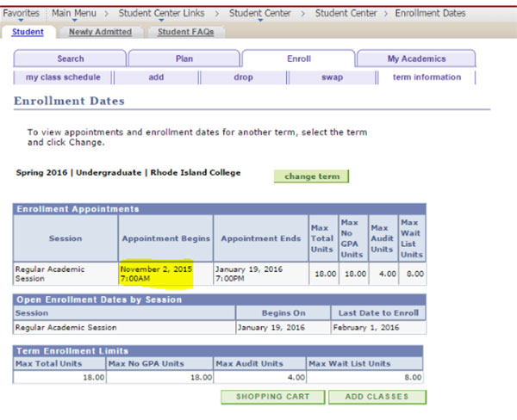Image resolution: width=517 pixels, height=420 pixels.
Task: Expand the Main Menu breadcrumb
Action: click(x=73, y=13)
